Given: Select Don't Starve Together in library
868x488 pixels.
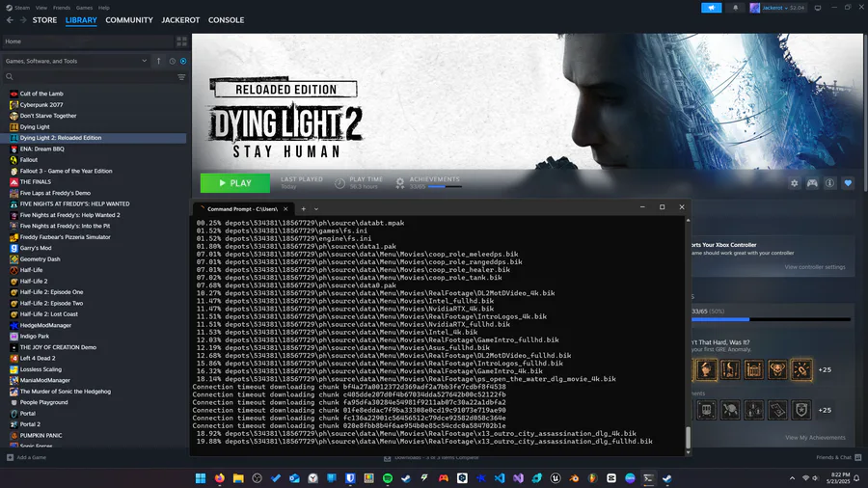Looking at the screenshot, I should pyautogui.click(x=48, y=116).
